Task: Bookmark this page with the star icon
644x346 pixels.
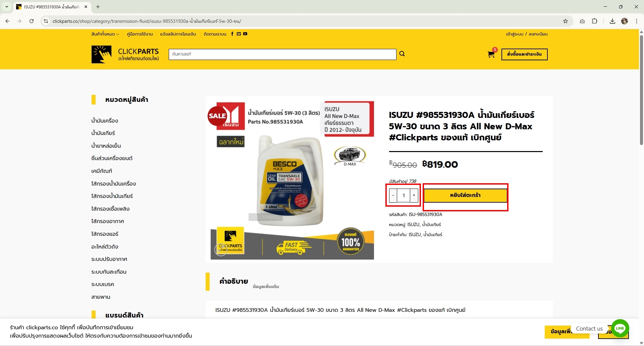Action: click(x=566, y=21)
